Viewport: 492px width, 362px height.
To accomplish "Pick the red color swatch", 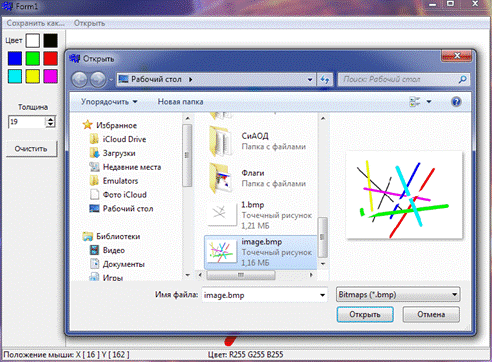I will pyautogui.click(x=50, y=58).
